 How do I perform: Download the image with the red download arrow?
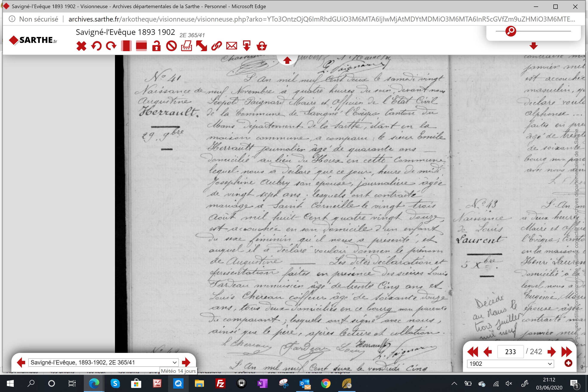pos(247,46)
